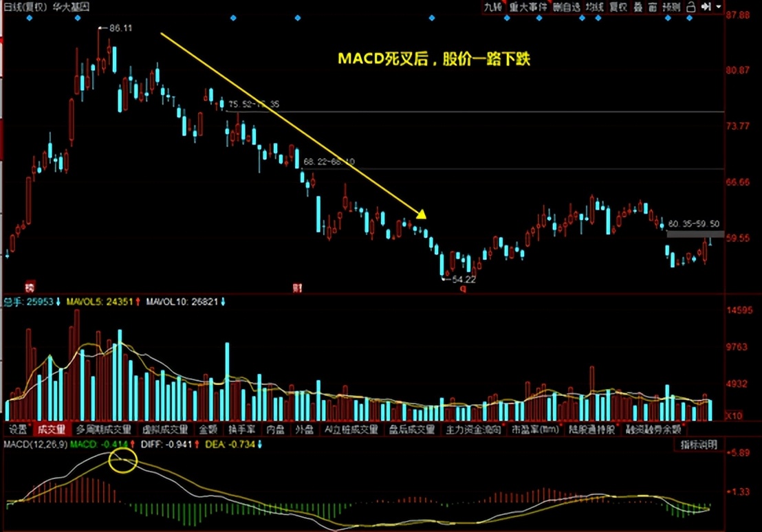Open the 重大事件 events tool
The image size is (762, 532).
[528, 8]
